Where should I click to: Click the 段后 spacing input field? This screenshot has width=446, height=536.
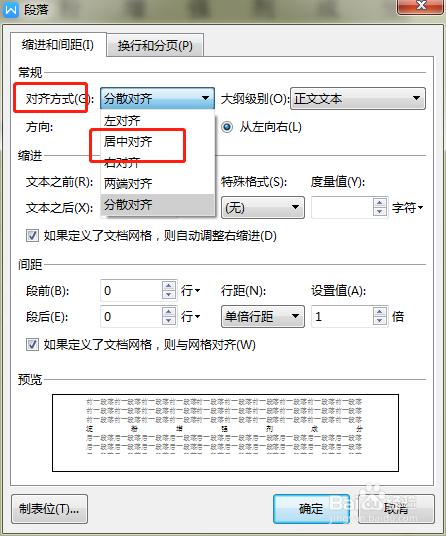[131, 317]
